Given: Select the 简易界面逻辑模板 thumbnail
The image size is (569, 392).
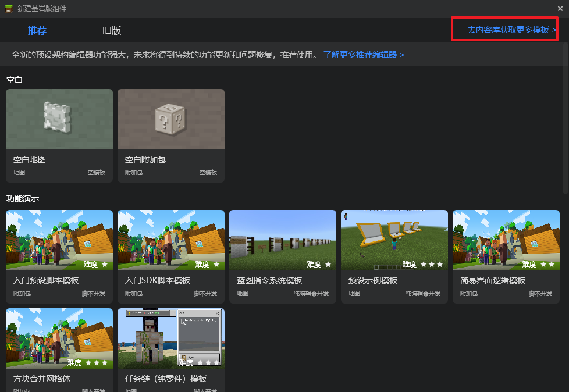Looking at the screenshot, I should [506, 240].
